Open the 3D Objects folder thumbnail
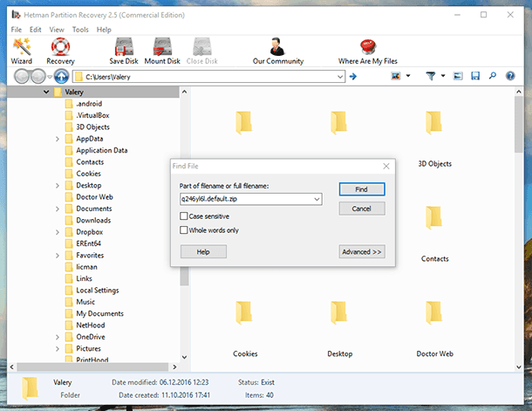 pos(434,122)
